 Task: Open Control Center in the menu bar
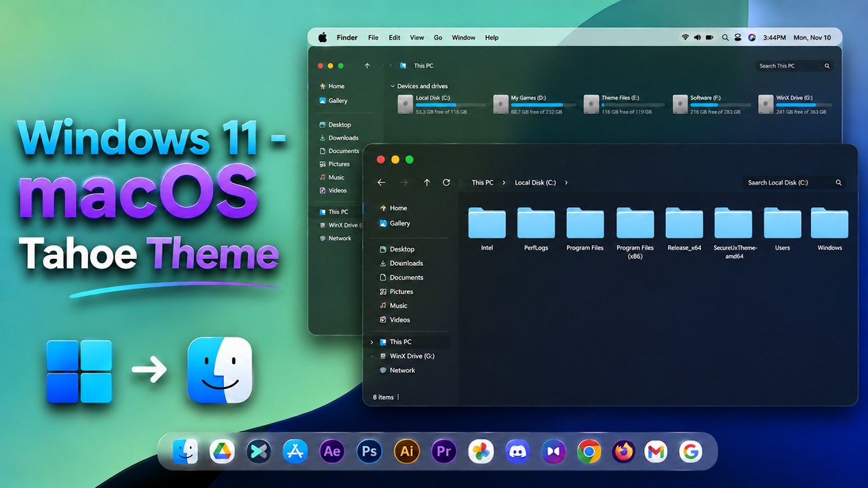[x=738, y=37]
